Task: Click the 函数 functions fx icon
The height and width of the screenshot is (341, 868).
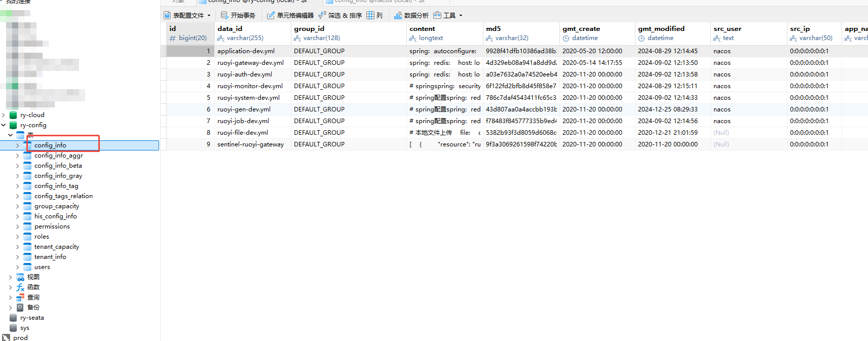Action: point(20,287)
